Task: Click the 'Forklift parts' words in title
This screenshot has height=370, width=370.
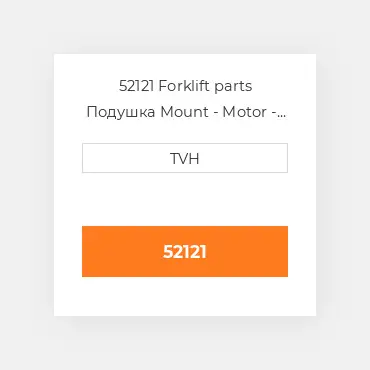Action: point(205,86)
